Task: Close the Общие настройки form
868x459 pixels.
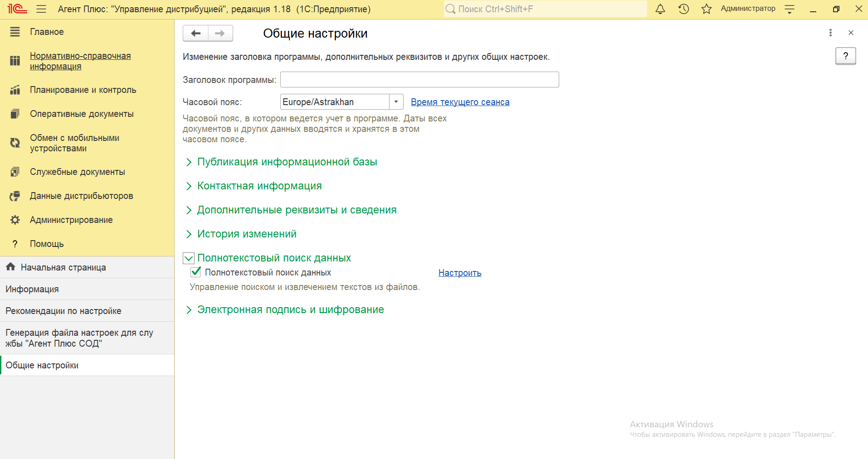Action: click(851, 33)
